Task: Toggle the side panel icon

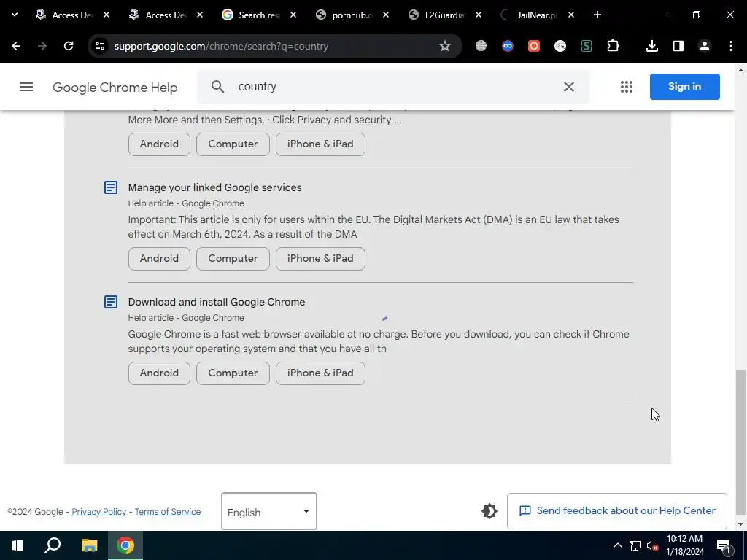Action: pyautogui.click(x=678, y=46)
